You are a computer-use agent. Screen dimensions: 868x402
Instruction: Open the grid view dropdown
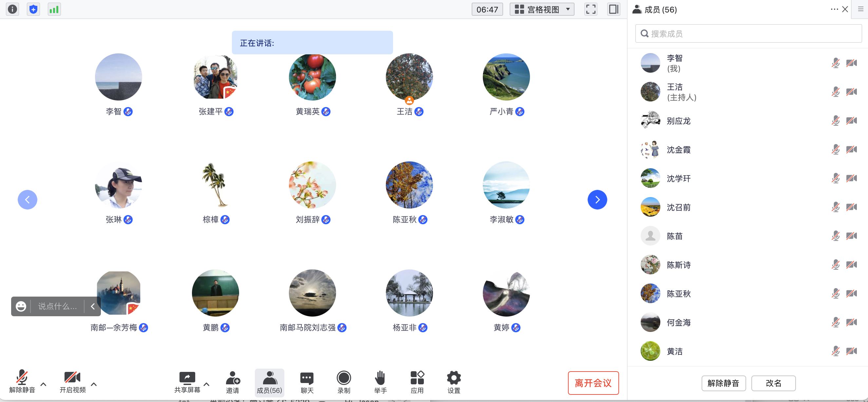point(542,9)
